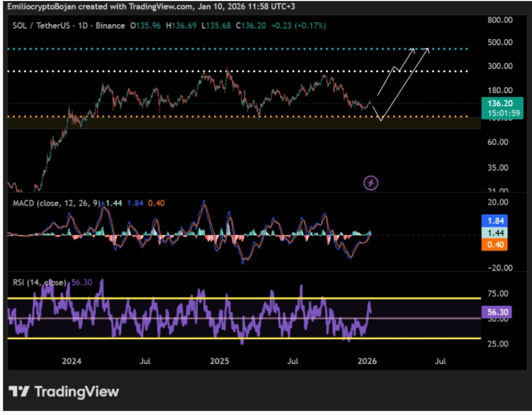
Task: Click the purple 56.30 RSI axis tag
Action: [497, 312]
